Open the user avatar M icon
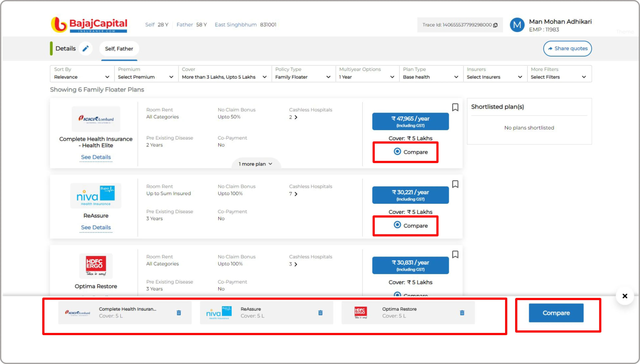The image size is (640, 364). [x=517, y=25]
